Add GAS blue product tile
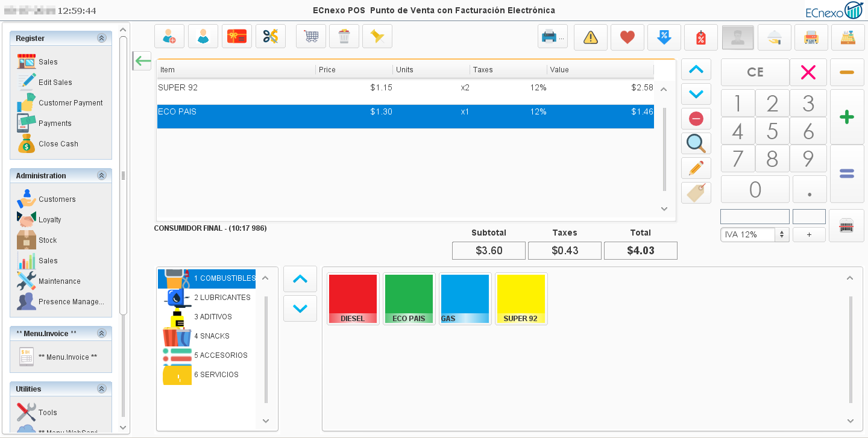This screenshot has width=868, height=438. (465, 299)
